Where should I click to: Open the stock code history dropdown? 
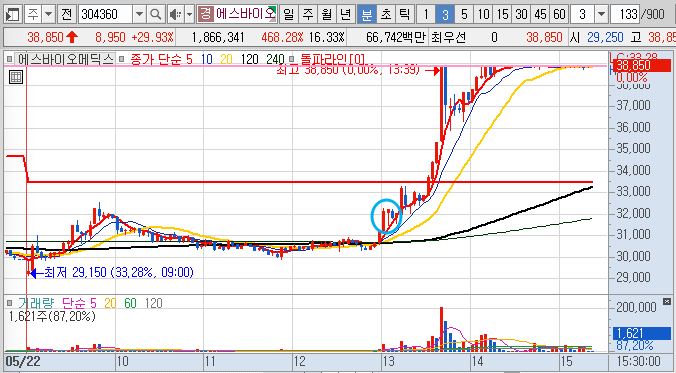pyautogui.click(x=139, y=15)
